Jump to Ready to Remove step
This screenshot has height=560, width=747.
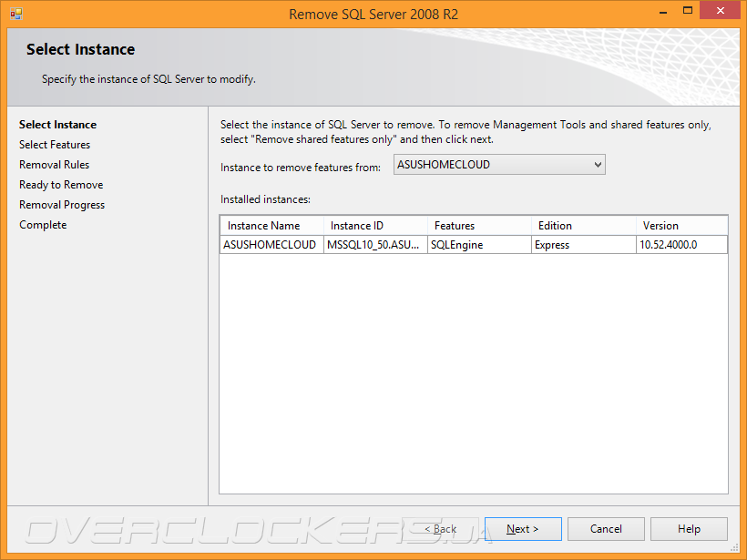[61, 185]
